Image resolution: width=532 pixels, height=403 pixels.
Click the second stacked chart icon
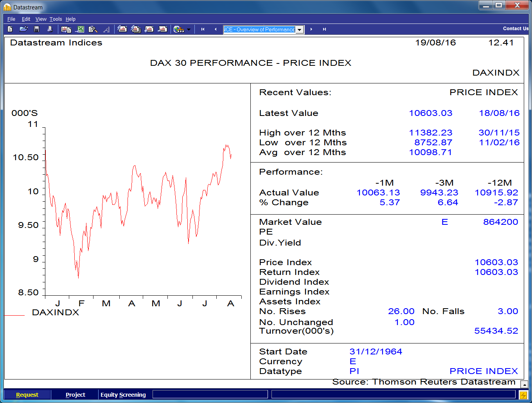tap(136, 29)
